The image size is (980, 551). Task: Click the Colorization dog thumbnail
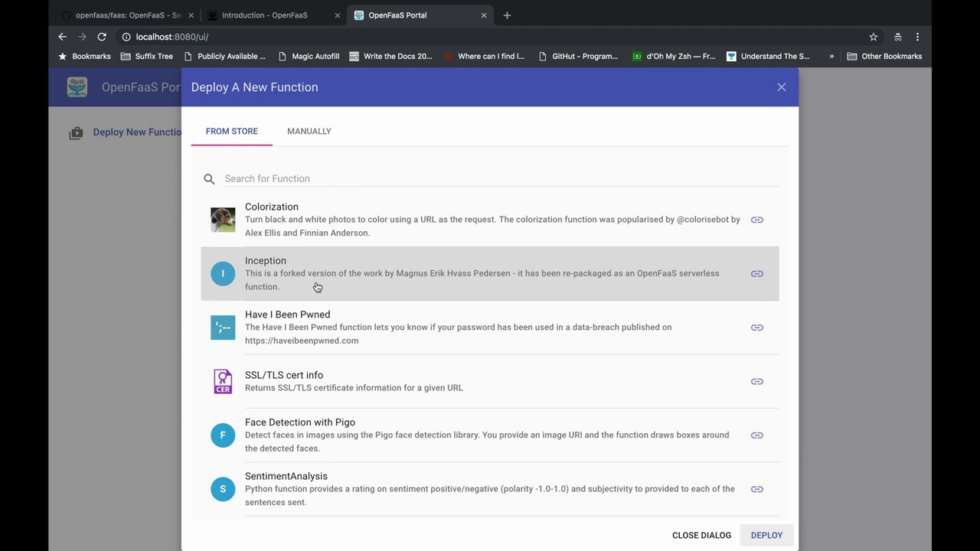click(x=223, y=220)
